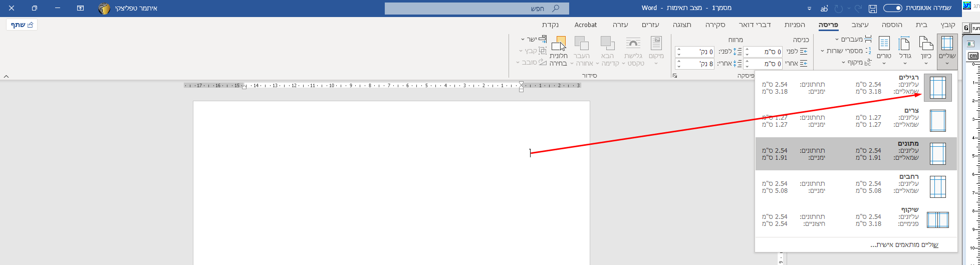Switch to the Help (עזרה) tab
The width and height of the screenshot is (980, 265).
point(620,25)
